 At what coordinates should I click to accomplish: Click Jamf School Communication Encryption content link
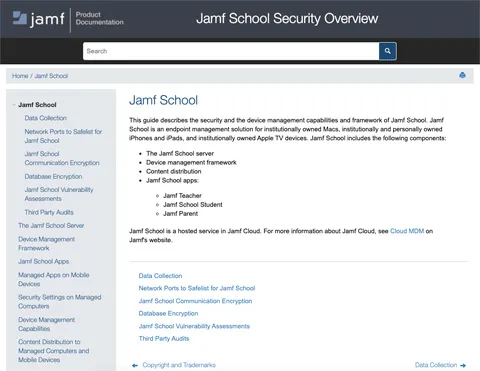coord(195,301)
